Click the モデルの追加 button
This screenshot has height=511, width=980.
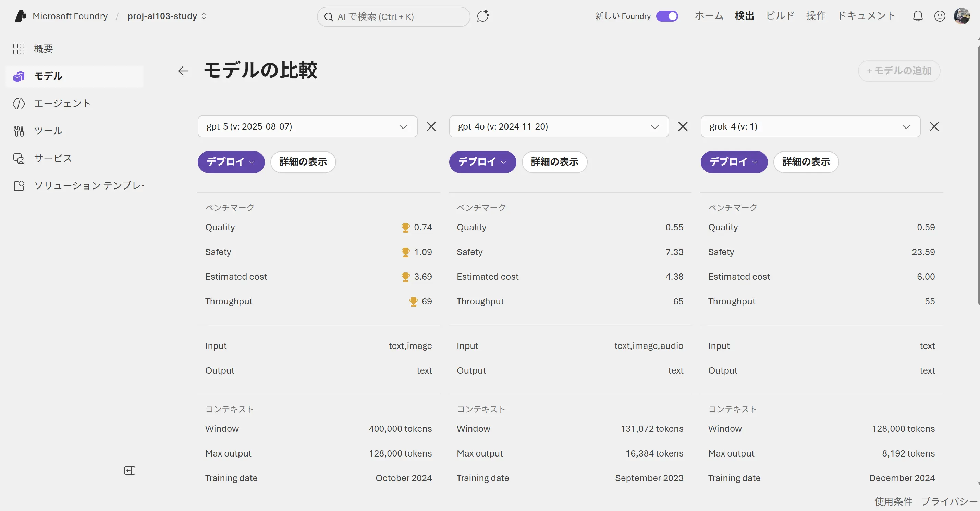tap(898, 71)
